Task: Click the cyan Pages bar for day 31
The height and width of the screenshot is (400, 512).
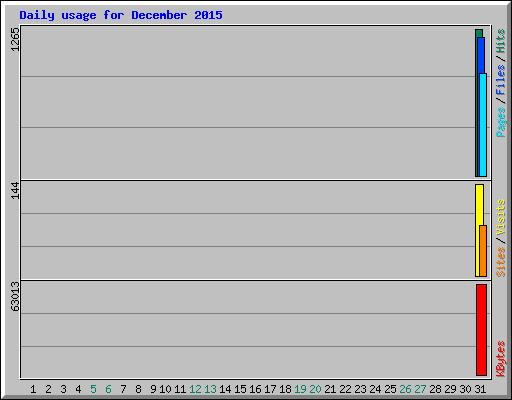Action: [483, 125]
